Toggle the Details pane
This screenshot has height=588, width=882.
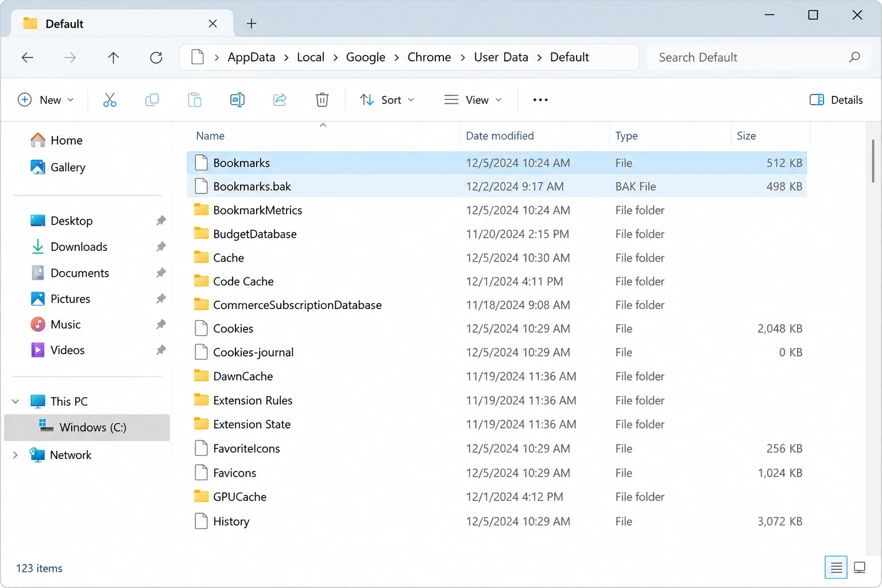click(836, 100)
